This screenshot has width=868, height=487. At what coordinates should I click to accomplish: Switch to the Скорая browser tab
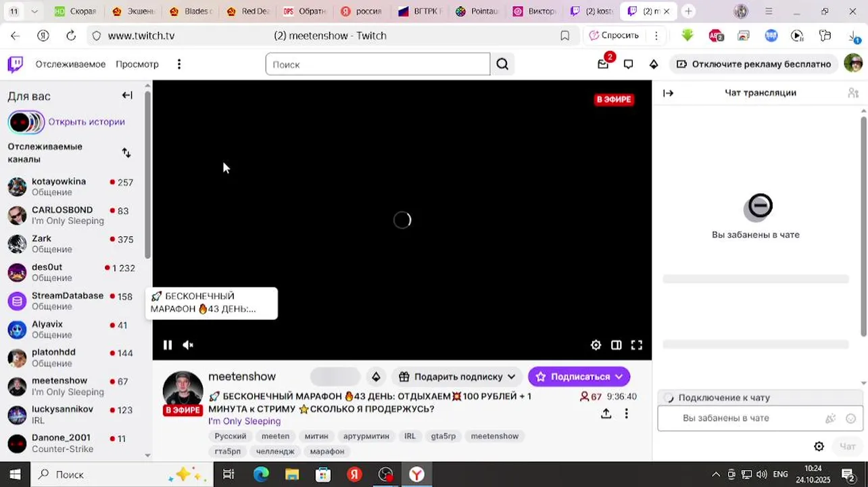(76, 11)
